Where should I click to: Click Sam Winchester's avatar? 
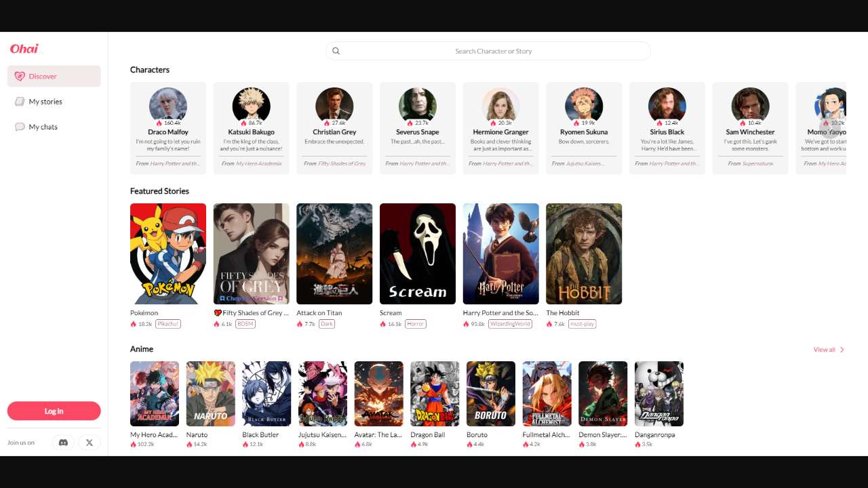[x=750, y=105]
